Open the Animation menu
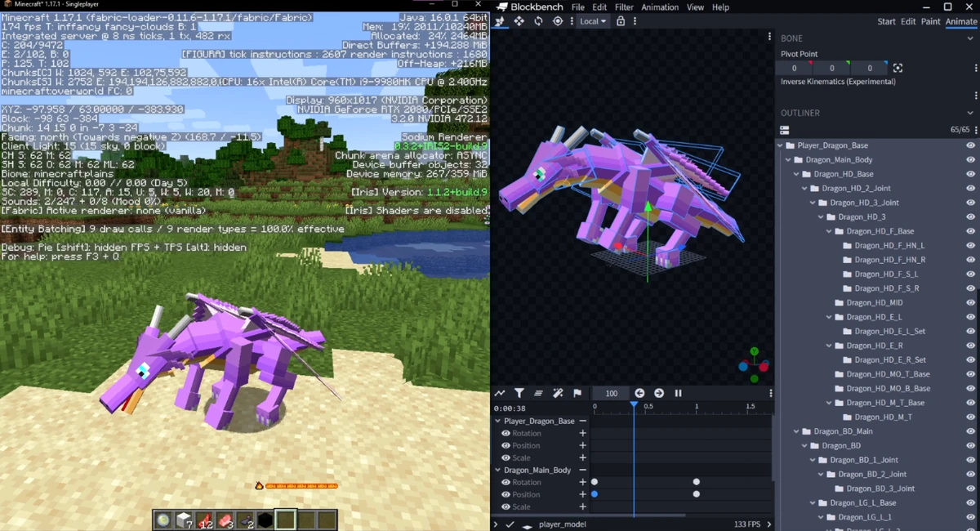Image resolution: width=980 pixels, height=531 pixels. click(659, 7)
